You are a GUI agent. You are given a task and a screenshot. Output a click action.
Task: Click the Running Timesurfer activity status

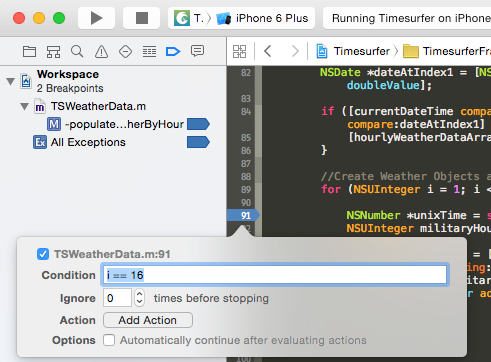pos(407,18)
